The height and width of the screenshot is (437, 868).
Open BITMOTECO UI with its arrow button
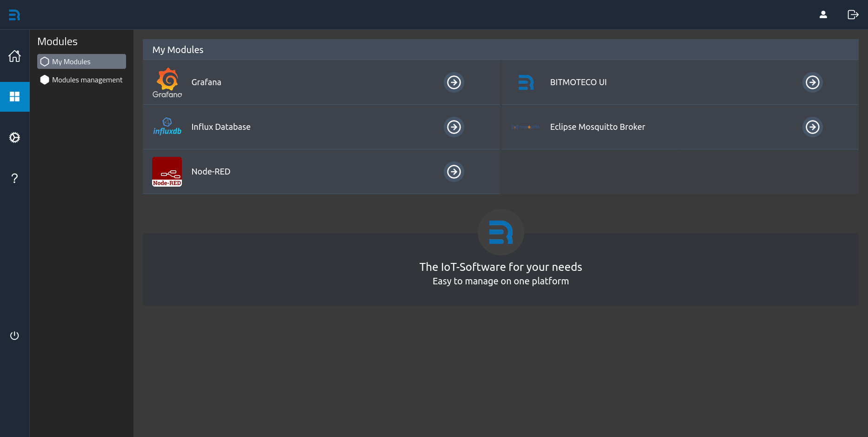pyautogui.click(x=813, y=82)
